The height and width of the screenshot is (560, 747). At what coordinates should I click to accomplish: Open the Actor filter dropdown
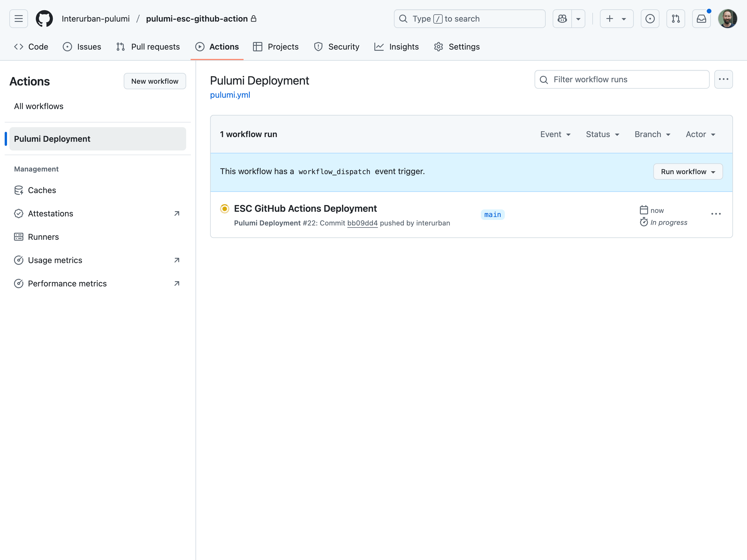point(700,134)
